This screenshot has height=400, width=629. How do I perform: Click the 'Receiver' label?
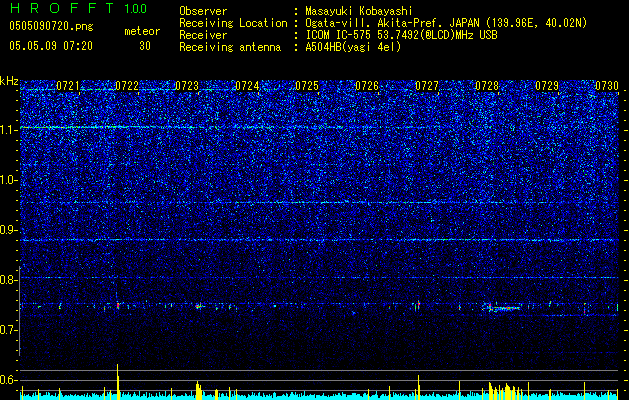tap(203, 35)
